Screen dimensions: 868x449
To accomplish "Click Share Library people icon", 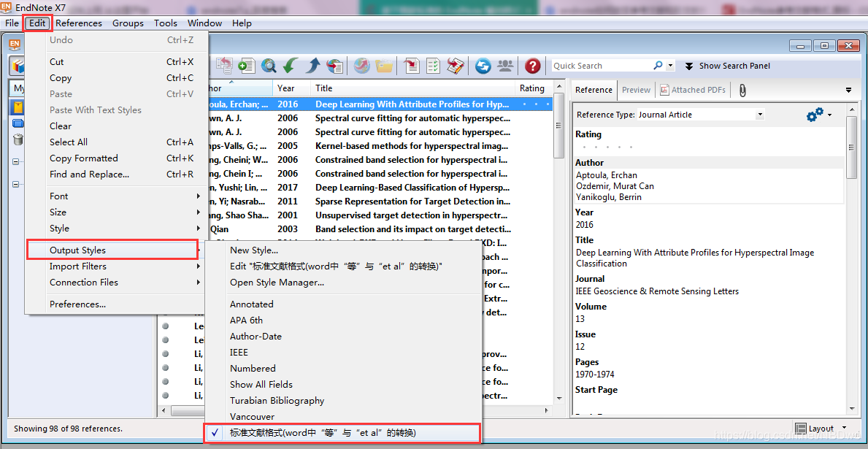I will [x=505, y=66].
